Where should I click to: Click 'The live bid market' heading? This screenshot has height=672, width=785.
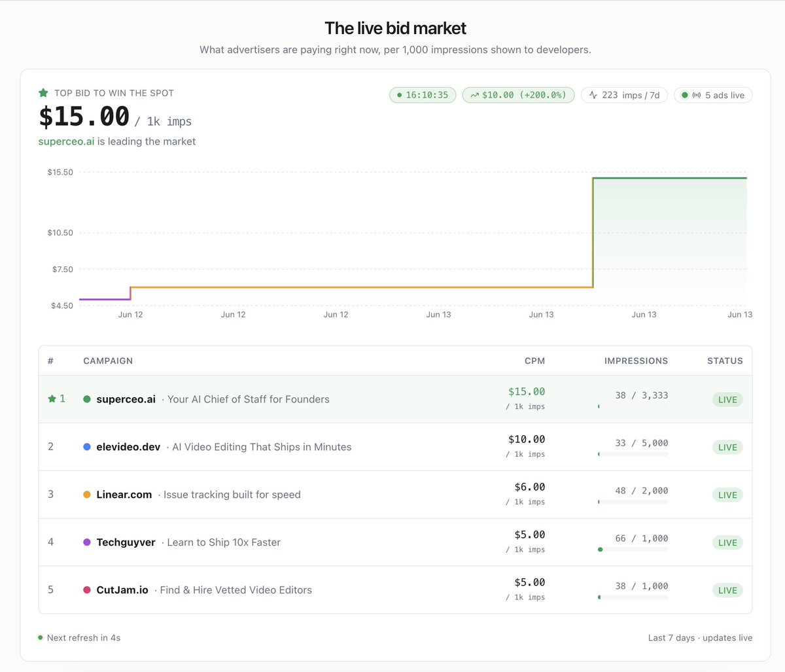396,28
